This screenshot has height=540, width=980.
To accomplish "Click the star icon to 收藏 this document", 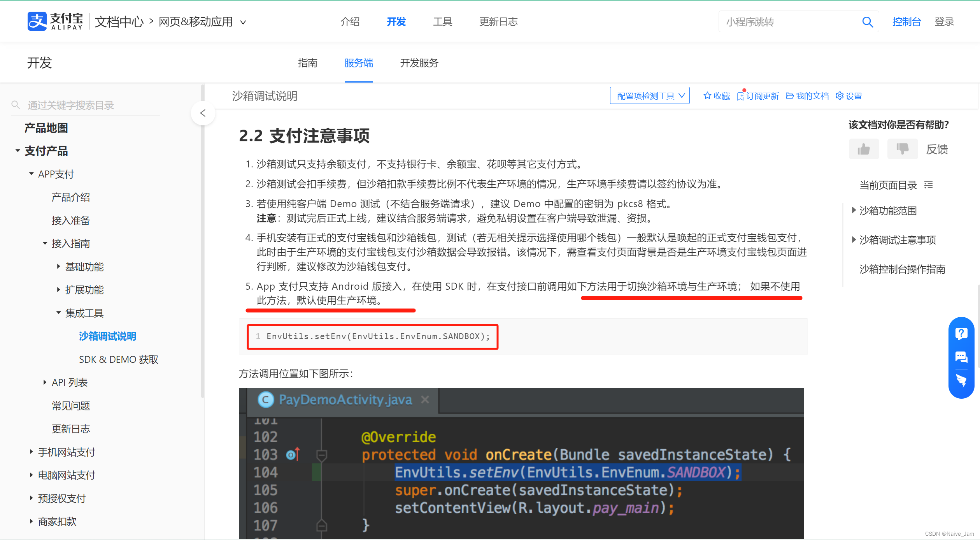I will (707, 95).
